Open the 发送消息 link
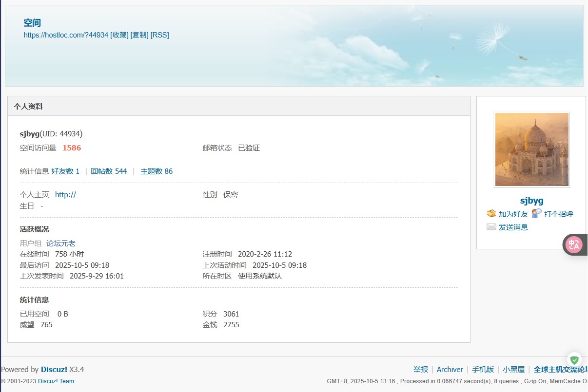 pyautogui.click(x=513, y=227)
